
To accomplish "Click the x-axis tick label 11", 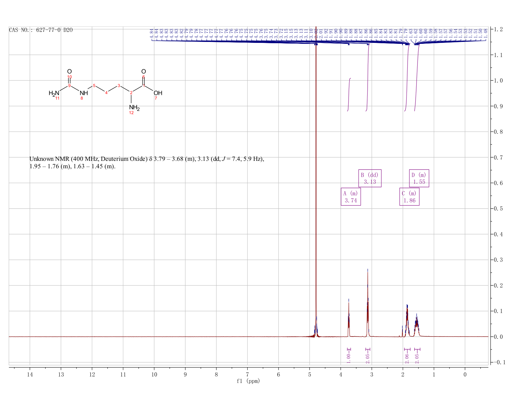I will pyautogui.click(x=123, y=375).
